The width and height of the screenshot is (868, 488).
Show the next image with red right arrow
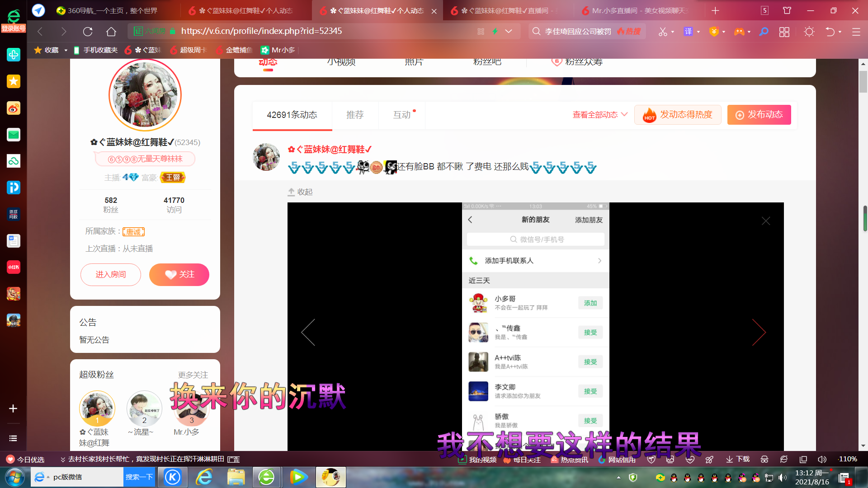[759, 333]
